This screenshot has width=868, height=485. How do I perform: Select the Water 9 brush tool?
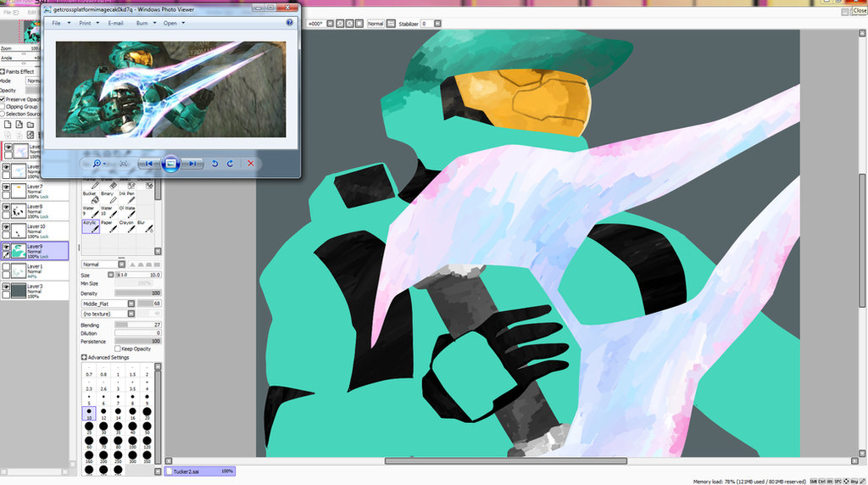tap(91, 211)
